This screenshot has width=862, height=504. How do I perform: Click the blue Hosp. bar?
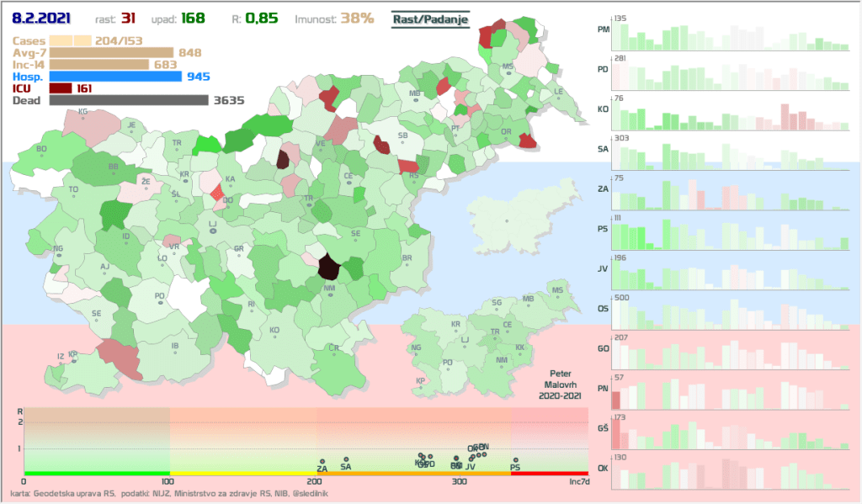tap(115, 77)
